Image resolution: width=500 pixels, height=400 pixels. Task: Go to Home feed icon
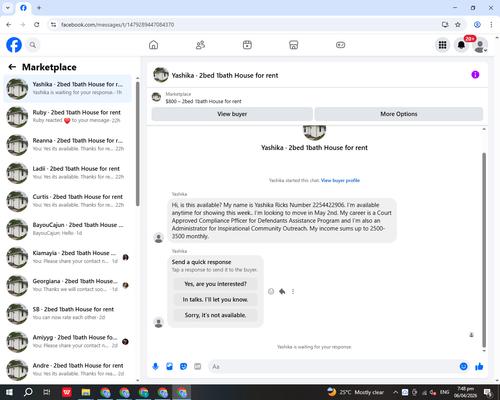[153, 45]
